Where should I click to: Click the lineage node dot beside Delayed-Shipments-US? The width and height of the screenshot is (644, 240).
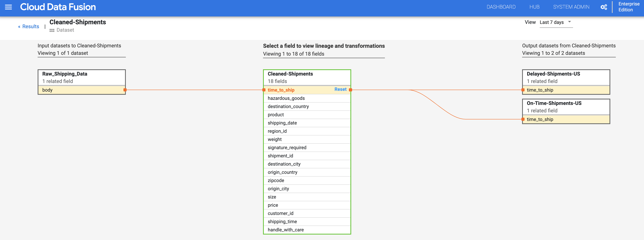523,89
